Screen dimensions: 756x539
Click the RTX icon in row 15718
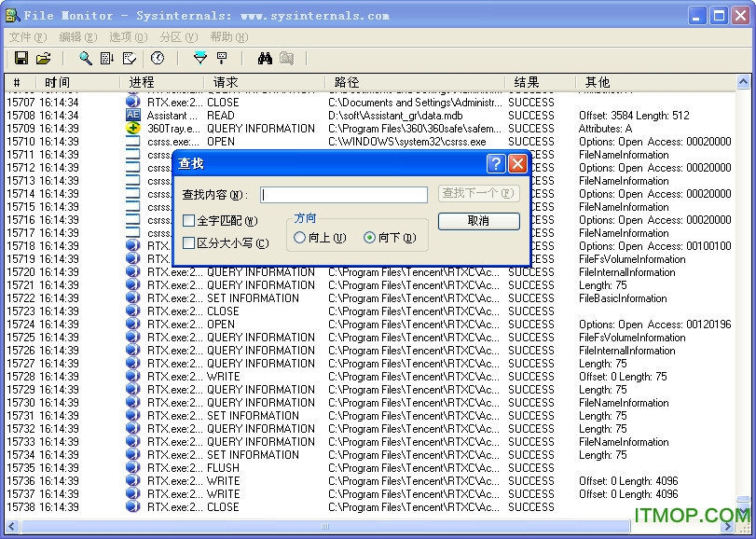[133, 245]
